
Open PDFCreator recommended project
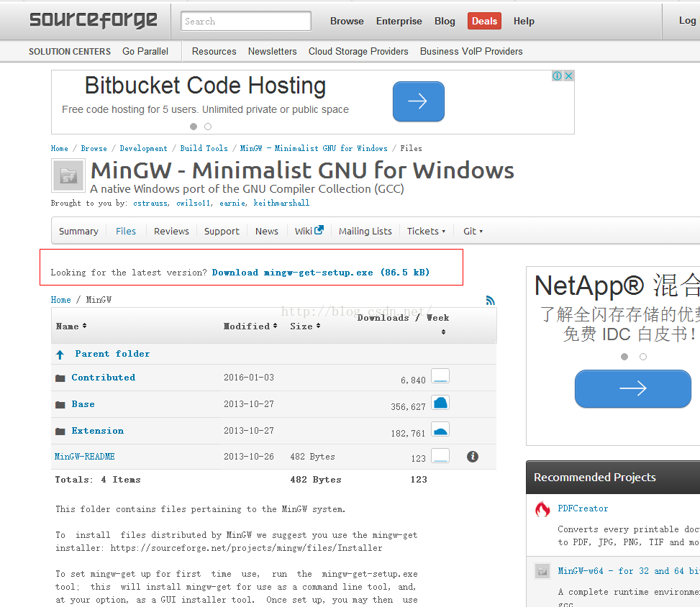(x=583, y=508)
